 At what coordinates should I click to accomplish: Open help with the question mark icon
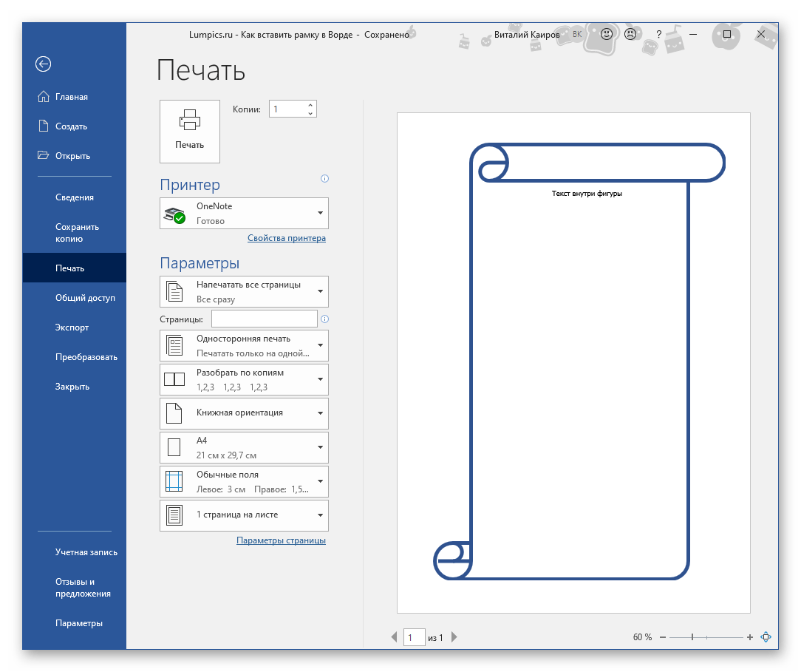[x=658, y=34]
